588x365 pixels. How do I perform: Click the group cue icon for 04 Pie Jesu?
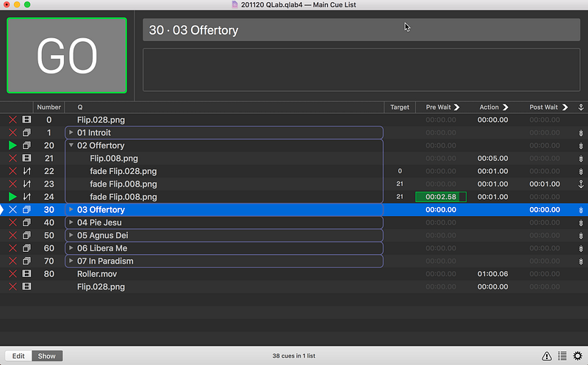coord(26,223)
